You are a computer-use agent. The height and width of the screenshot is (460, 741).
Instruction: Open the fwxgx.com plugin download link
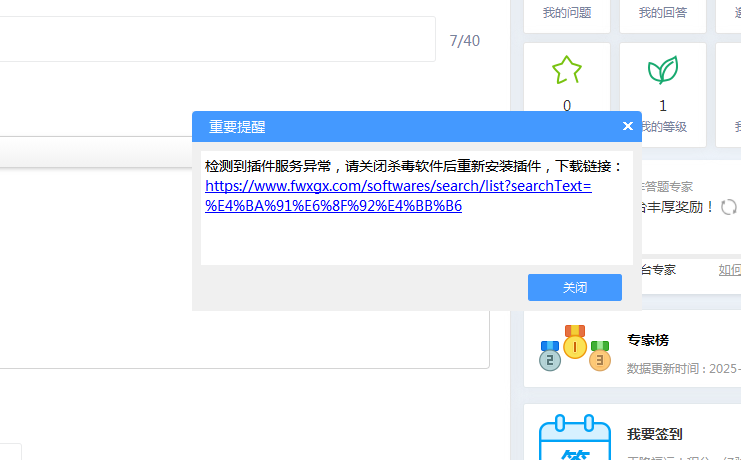coord(398,196)
